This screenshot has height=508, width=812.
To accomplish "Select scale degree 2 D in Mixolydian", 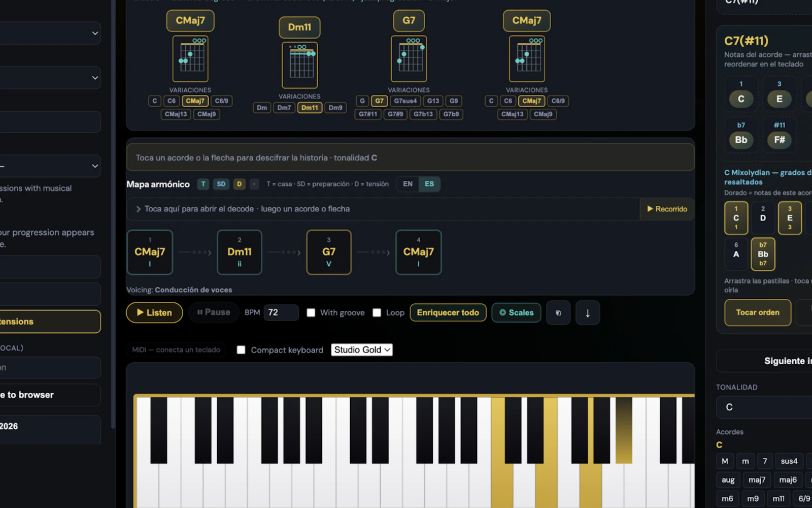I will point(763,218).
